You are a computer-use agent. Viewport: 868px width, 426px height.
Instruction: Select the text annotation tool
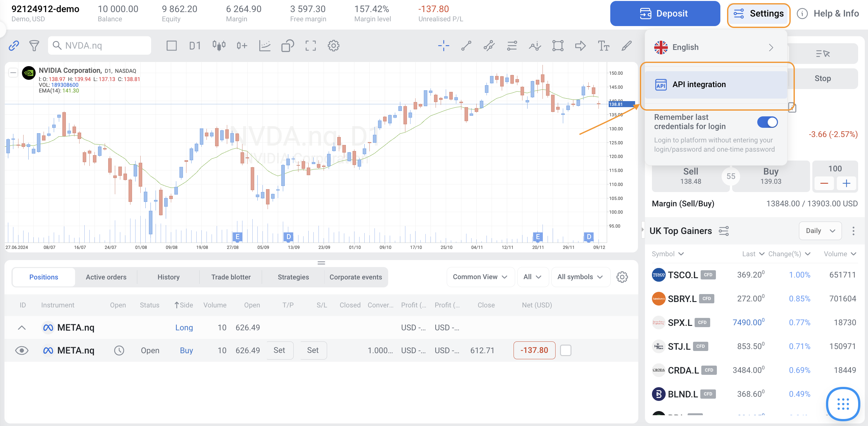point(603,46)
